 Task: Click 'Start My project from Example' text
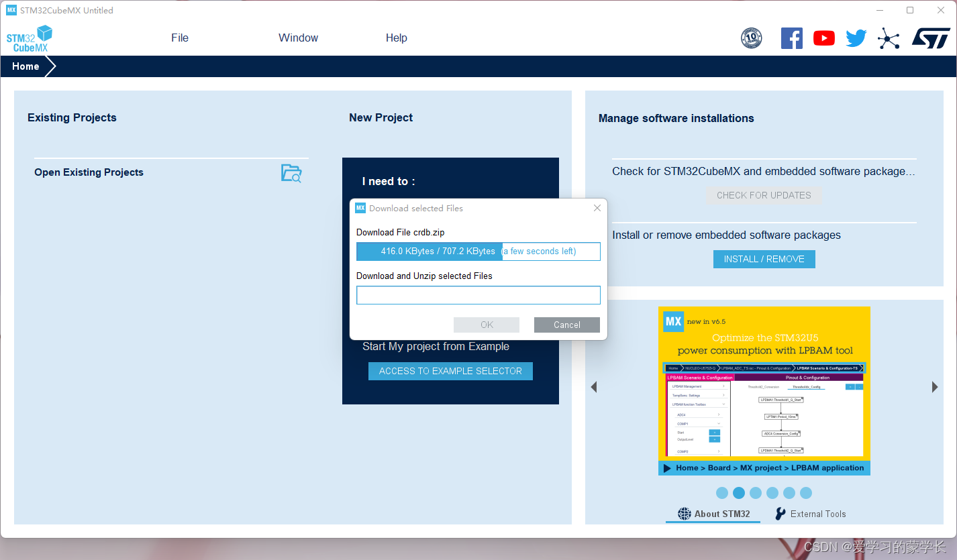[436, 346]
